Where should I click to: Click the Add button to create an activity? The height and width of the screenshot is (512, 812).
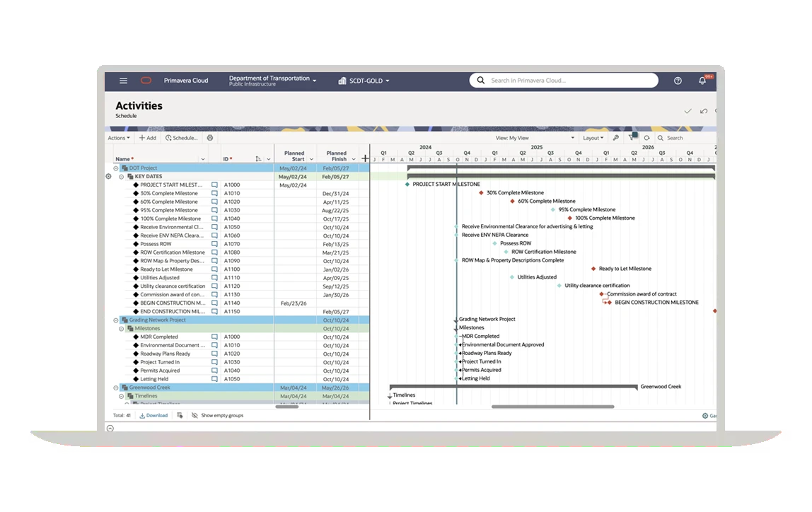(146, 138)
